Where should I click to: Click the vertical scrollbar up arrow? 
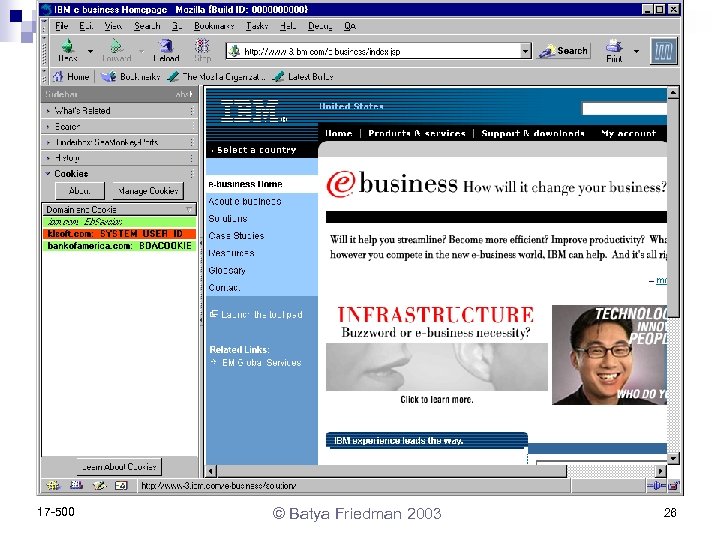[673, 93]
